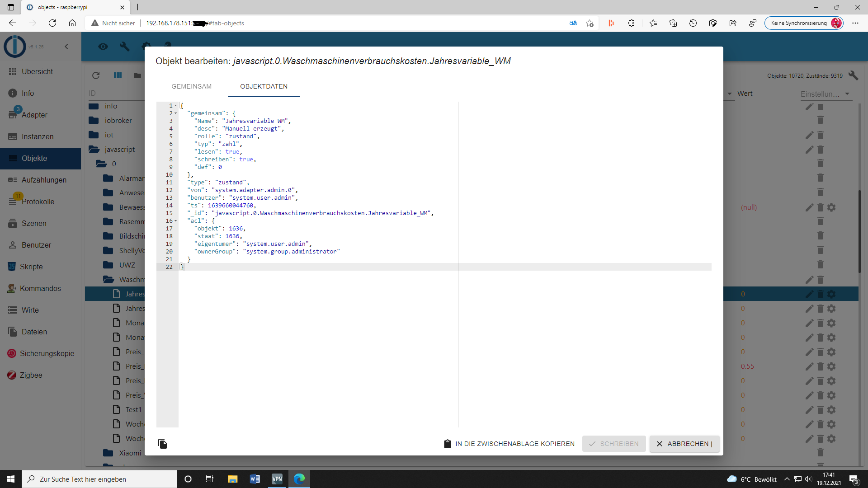Open the Aufzählungen enumerations page
Screen dimensions: 868x488
pos(44,180)
